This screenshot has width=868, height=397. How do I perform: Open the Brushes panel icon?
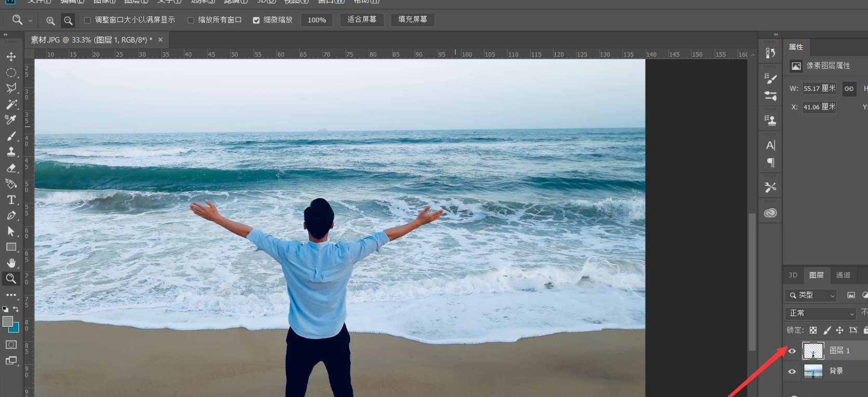(770, 96)
